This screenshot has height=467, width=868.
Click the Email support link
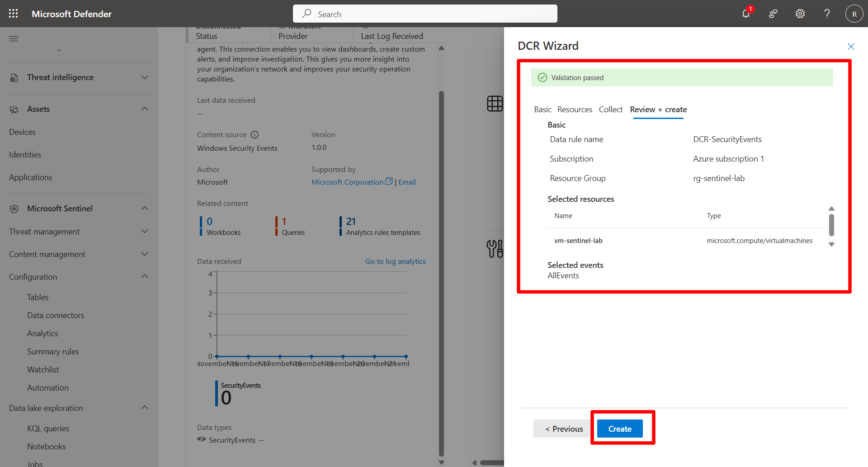click(407, 182)
